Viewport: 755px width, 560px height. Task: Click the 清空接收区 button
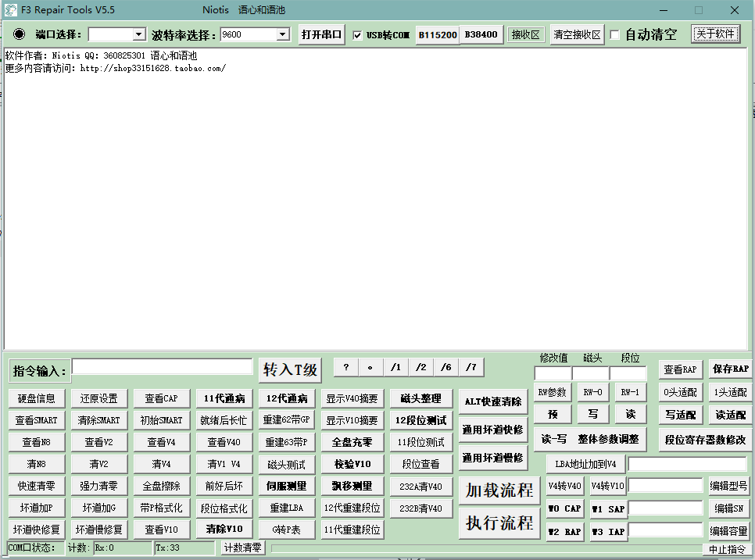point(578,34)
